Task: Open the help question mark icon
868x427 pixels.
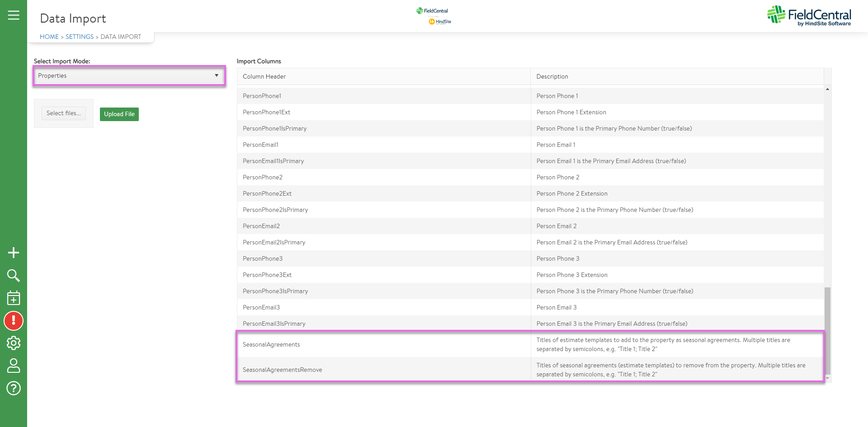Action: tap(14, 388)
